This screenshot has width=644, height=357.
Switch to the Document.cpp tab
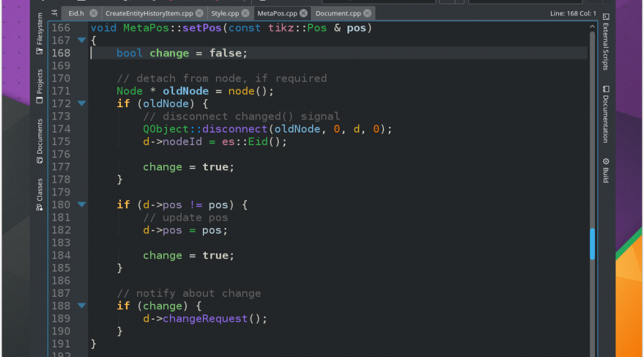pos(338,13)
